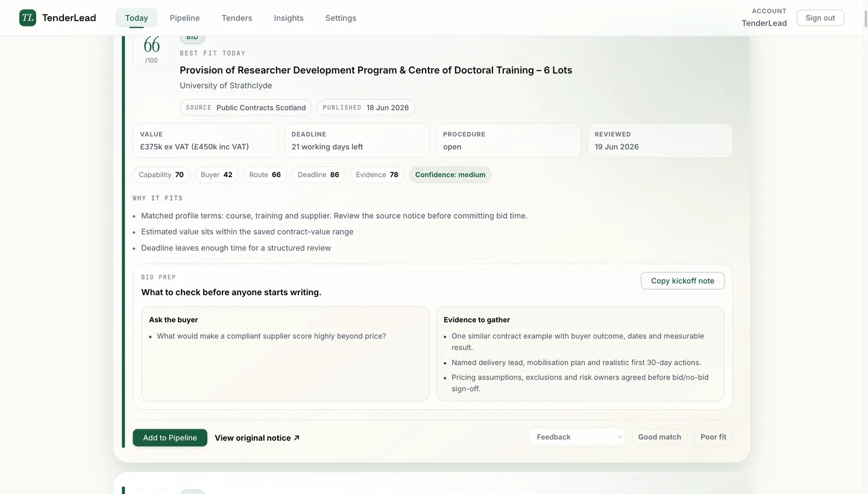This screenshot has width=868, height=494.
Task: Click the Published 18 Jun 2026 chip
Action: click(366, 107)
